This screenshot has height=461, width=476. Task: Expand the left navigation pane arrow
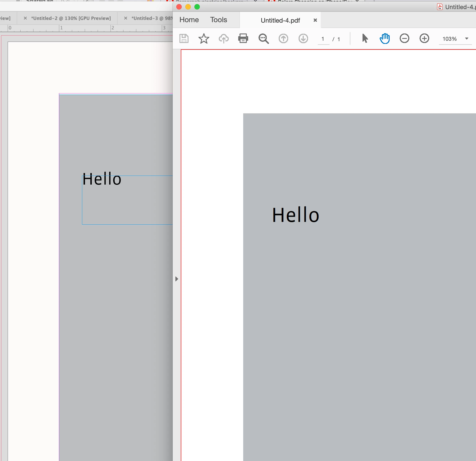(x=177, y=279)
